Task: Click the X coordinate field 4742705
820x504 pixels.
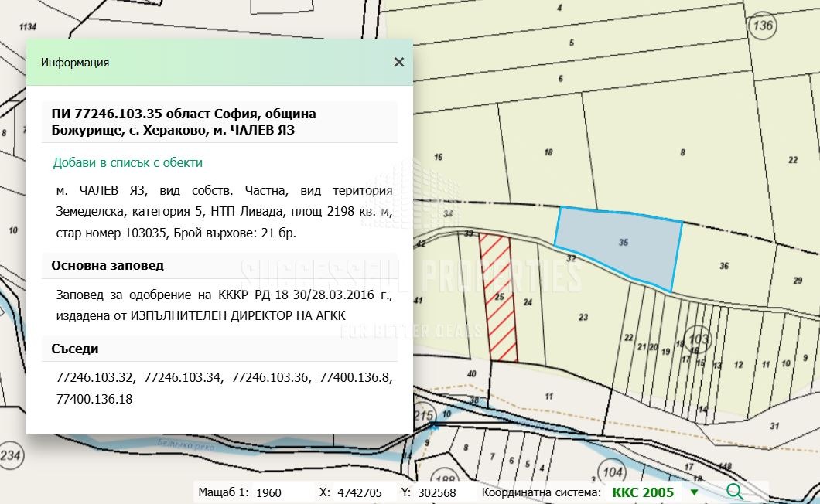Action: pos(360,492)
